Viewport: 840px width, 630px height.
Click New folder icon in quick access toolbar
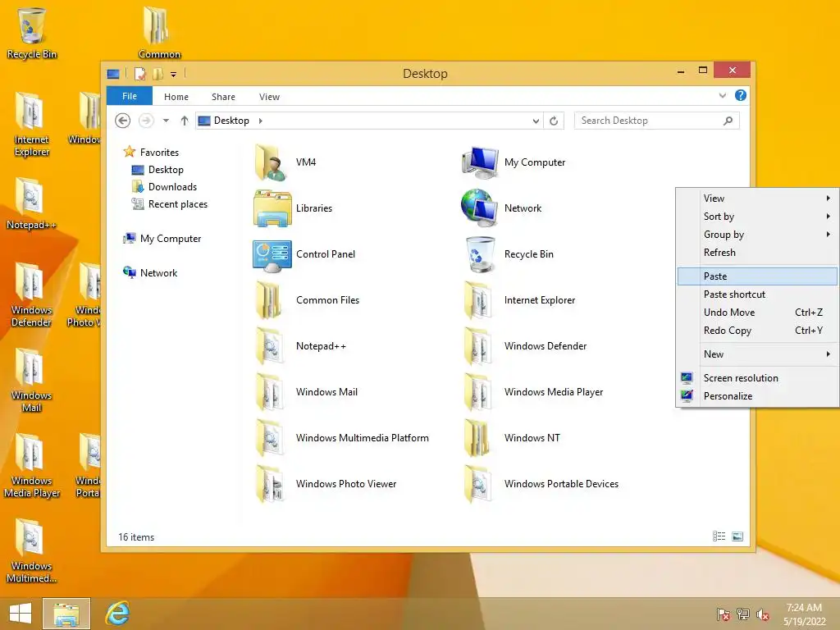pos(157,74)
